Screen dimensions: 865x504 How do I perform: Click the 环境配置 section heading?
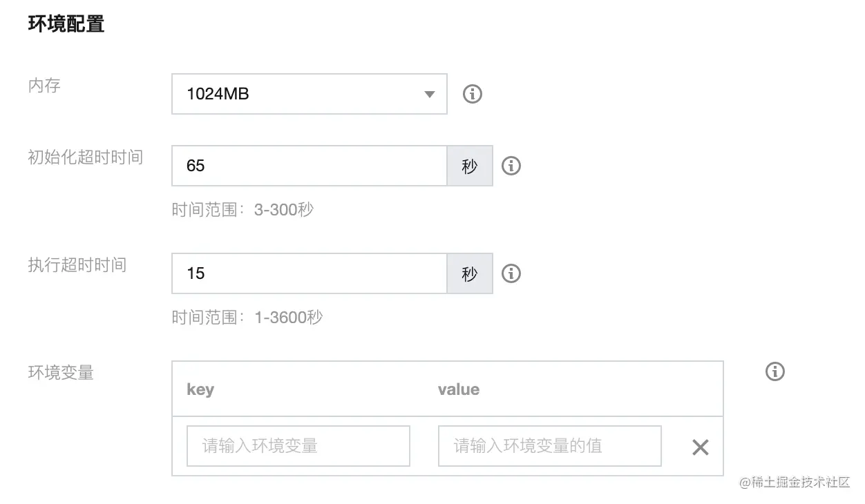66,24
